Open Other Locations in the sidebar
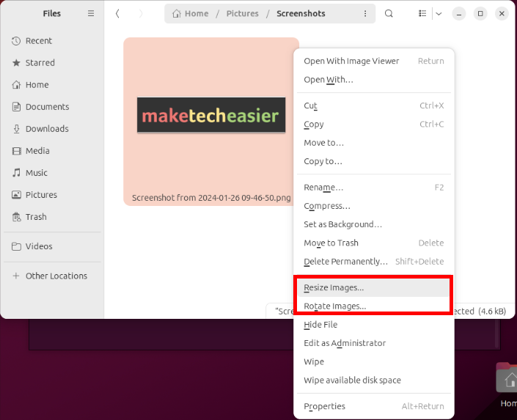Viewport: 517px width, 420px height. [52, 276]
